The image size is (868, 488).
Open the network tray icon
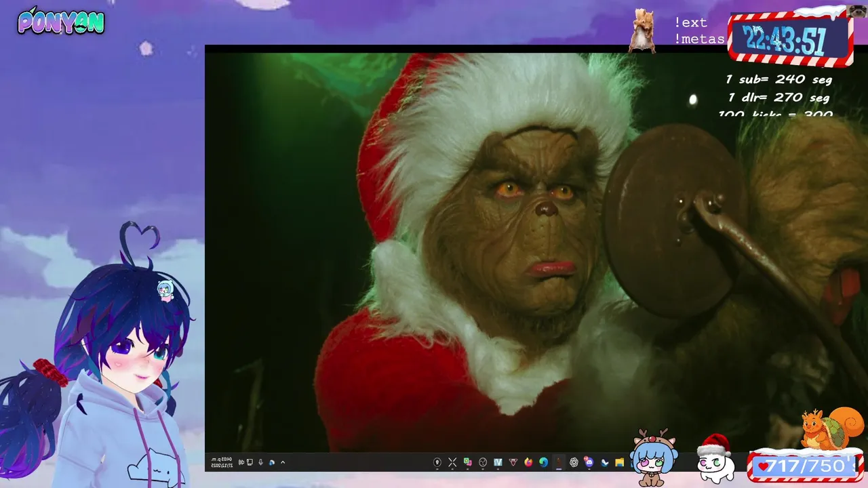point(250,462)
